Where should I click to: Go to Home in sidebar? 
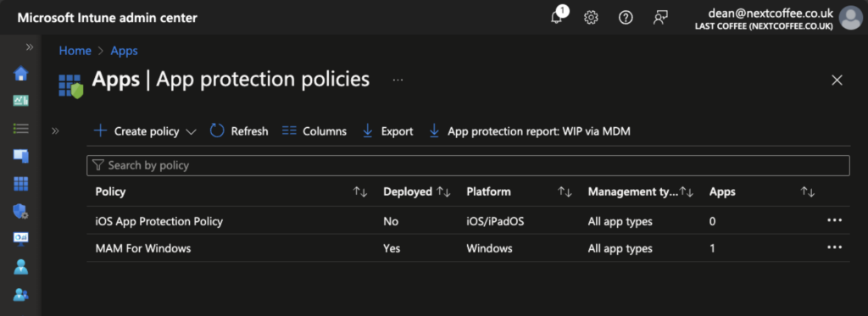(x=20, y=73)
